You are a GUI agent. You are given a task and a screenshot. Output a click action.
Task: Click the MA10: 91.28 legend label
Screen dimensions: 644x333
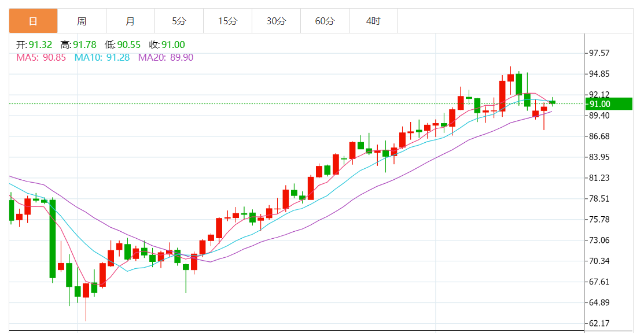pyautogui.click(x=102, y=57)
